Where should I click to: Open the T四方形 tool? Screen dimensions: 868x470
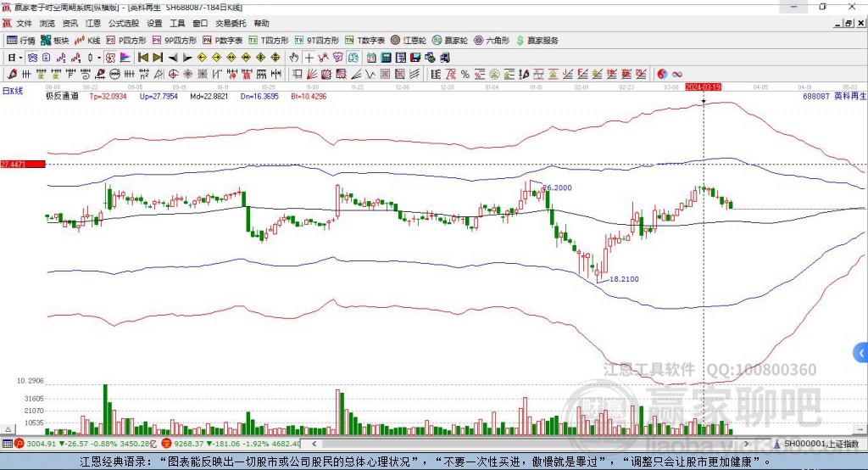pos(269,41)
